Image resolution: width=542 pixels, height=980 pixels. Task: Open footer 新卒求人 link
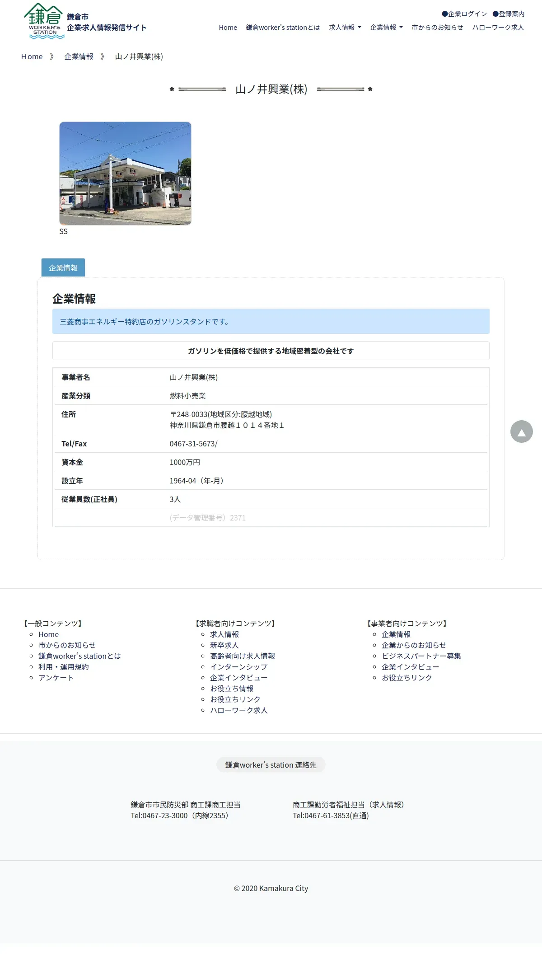pyautogui.click(x=224, y=645)
